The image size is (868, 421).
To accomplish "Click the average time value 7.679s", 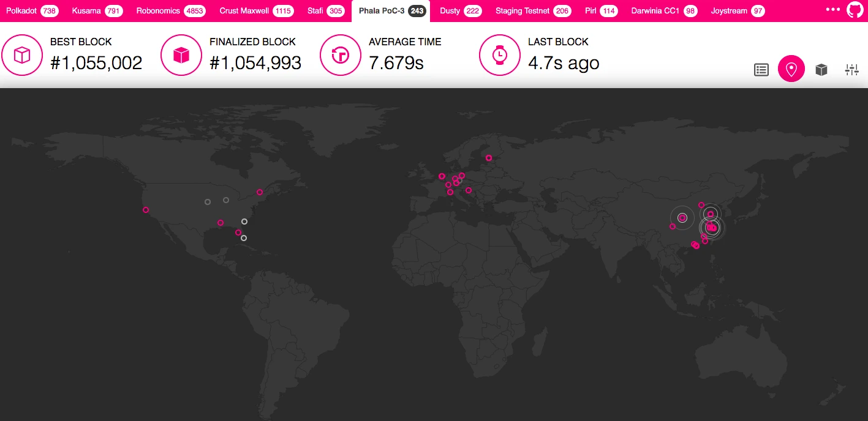I will [x=396, y=62].
